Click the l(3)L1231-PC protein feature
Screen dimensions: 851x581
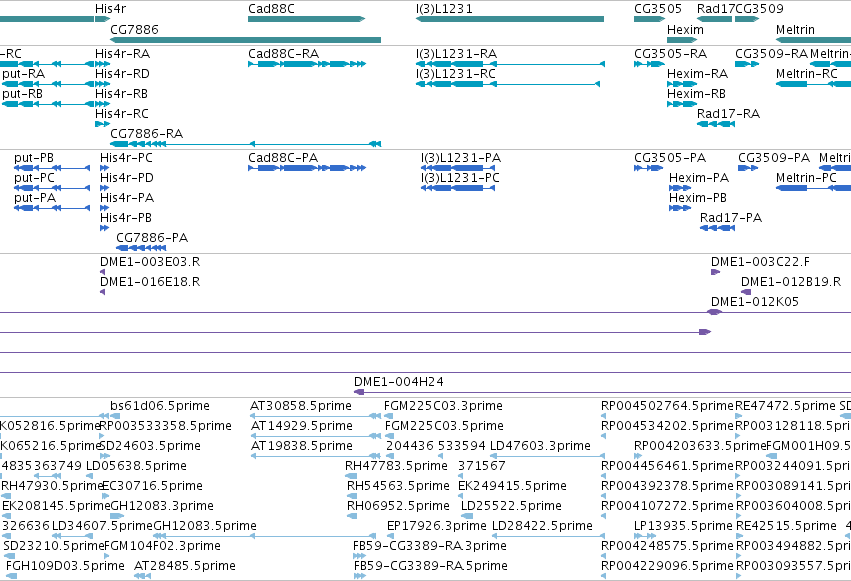coord(458,188)
